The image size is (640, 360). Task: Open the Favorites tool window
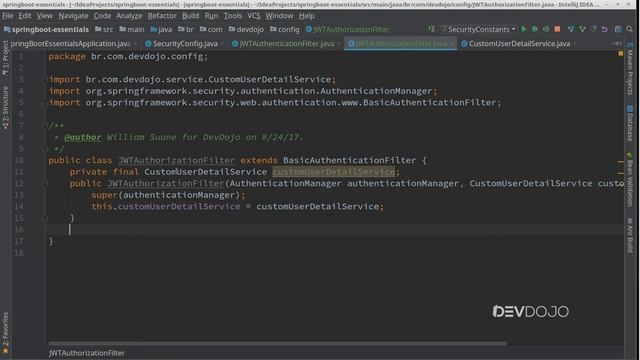tap(5, 333)
